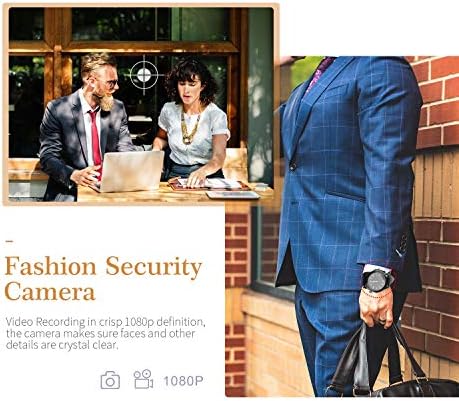This screenshot has width=459, height=401.
Task: Click the black wristwatch on the man's wrist
Action: (x=377, y=280)
